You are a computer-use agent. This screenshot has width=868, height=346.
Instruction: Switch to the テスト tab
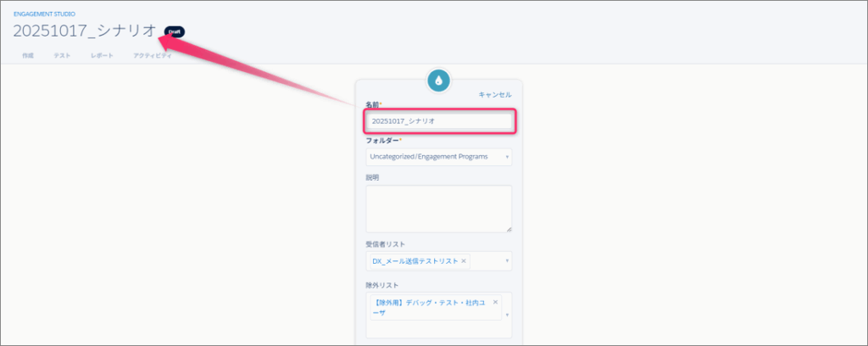[x=62, y=55]
